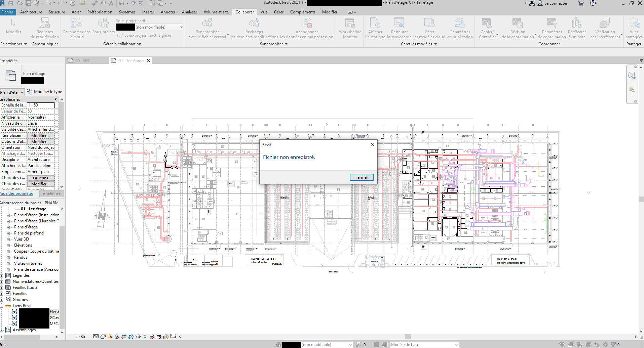Open the crop view icon at bottom
644x348 pixels.
pos(123,337)
